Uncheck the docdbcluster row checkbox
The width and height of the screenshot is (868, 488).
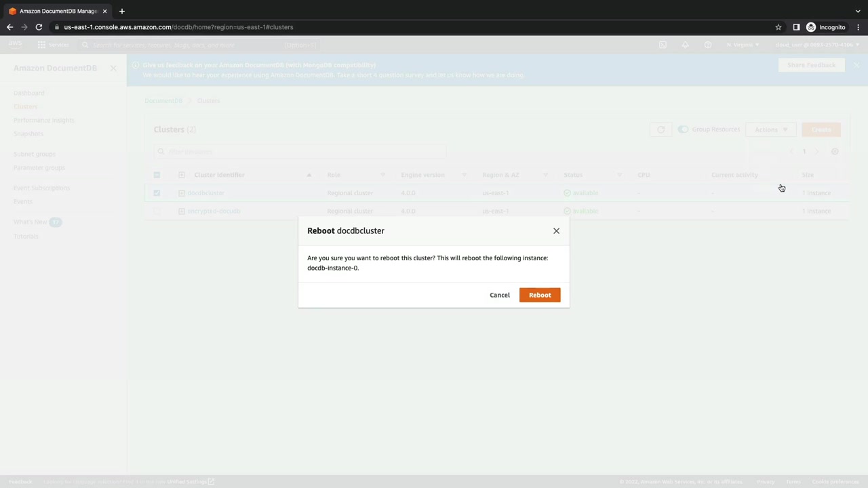tap(157, 193)
